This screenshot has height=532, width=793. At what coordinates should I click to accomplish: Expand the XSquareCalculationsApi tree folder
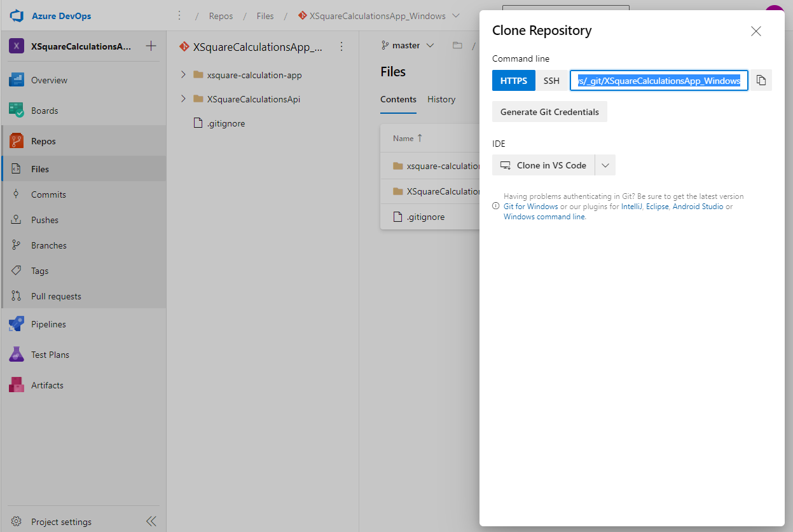point(183,99)
